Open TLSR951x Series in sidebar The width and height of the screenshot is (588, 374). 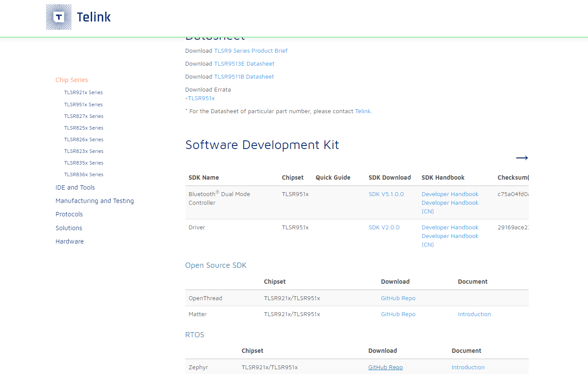[x=83, y=105]
